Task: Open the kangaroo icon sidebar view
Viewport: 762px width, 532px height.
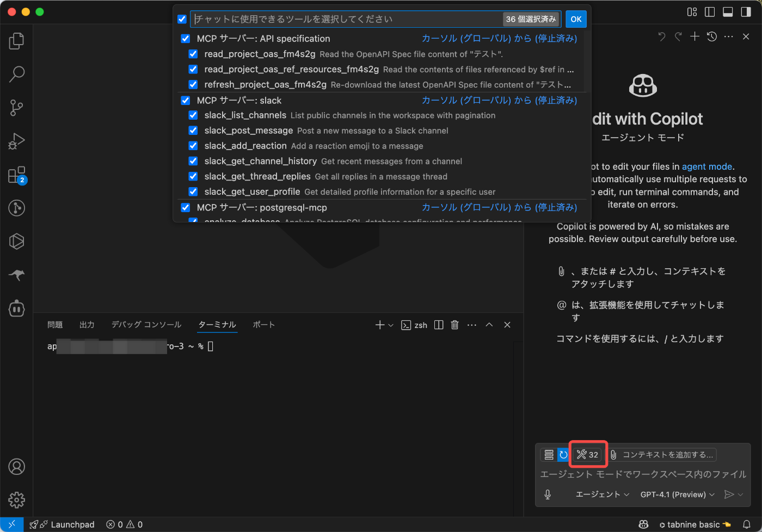Action: coord(17,275)
